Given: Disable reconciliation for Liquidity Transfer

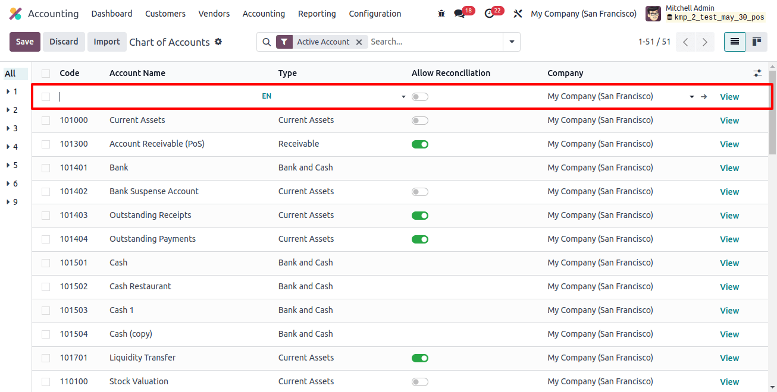Looking at the screenshot, I should [420, 358].
